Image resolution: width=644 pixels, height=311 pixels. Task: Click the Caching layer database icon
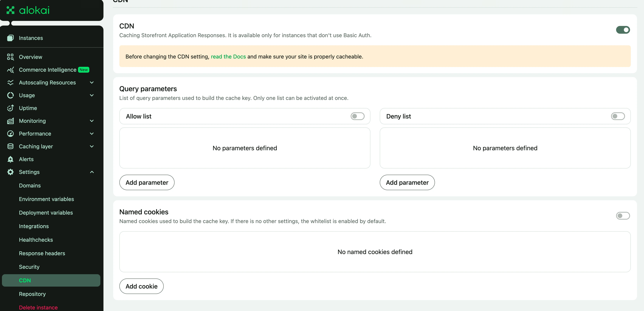[x=10, y=146]
